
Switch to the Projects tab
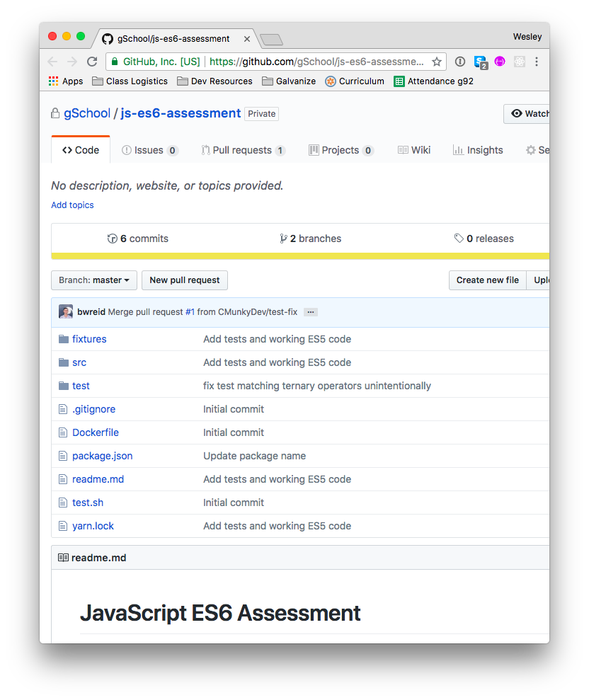tap(341, 151)
